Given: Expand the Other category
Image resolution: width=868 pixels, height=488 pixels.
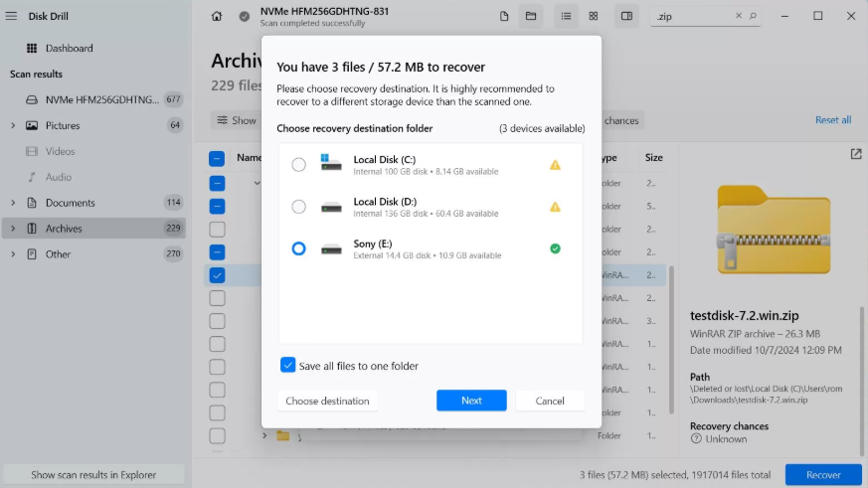Looking at the screenshot, I should (13, 254).
